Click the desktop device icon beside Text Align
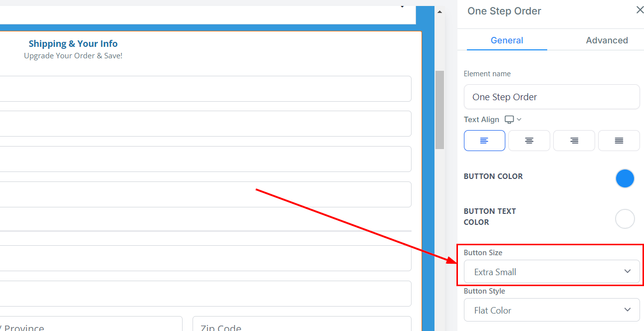The width and height of the screenshot is (644, 331). click(x=509, y=120)
